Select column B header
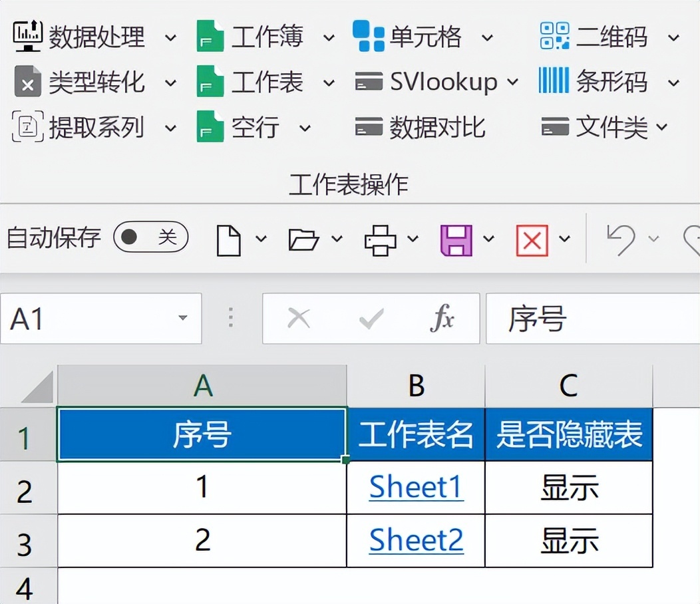Viewport: 700px width, 604px height. (416, 385)
